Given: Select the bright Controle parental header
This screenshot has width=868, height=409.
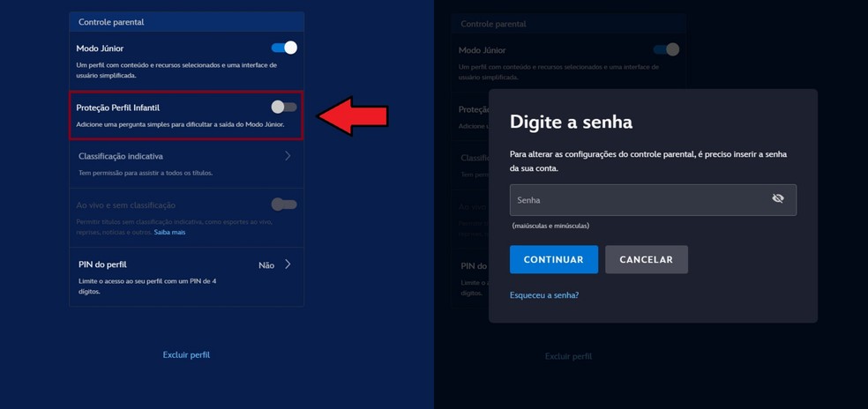Looking at the screenshot, I should point(111,22).
